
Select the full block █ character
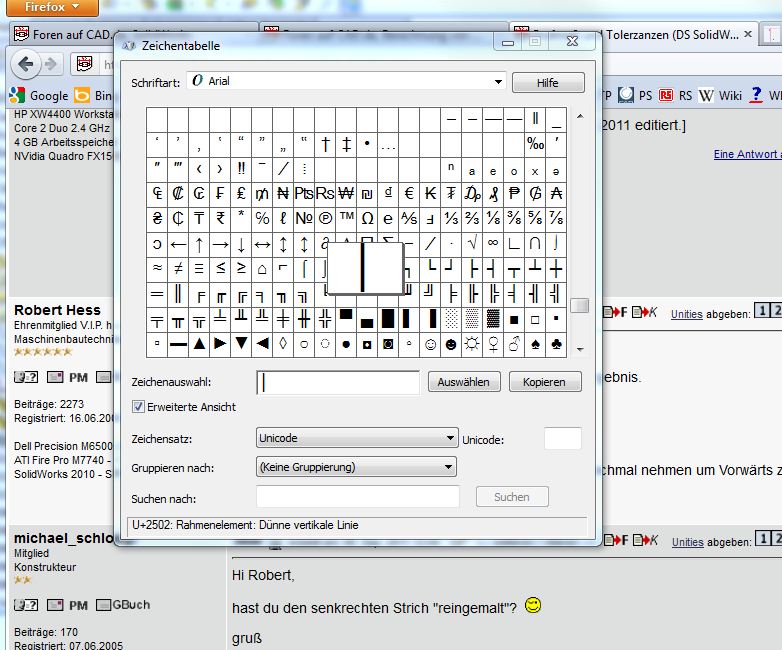pyautogui.click(x=388, y=318)
